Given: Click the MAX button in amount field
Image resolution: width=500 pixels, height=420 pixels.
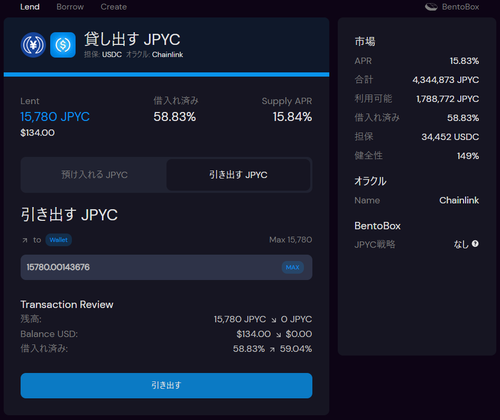Looking at the screenshot, I should click(293, 267).
